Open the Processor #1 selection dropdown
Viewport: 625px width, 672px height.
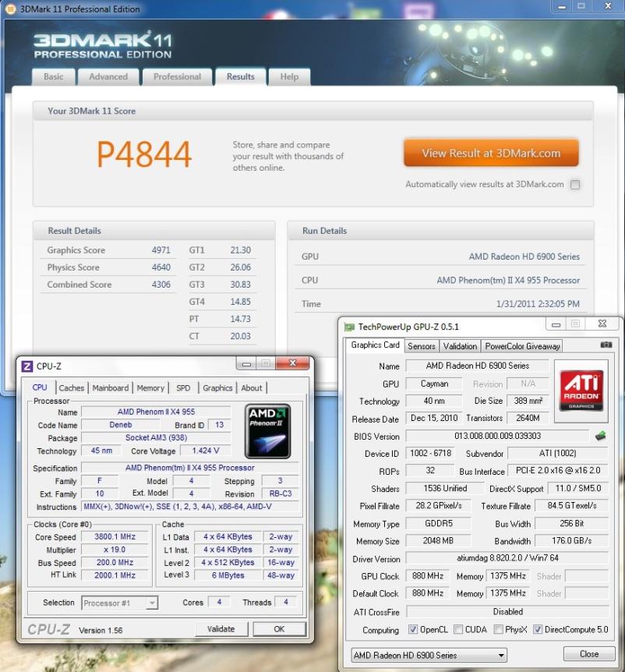pyautogui.click(x=119, y=603)
